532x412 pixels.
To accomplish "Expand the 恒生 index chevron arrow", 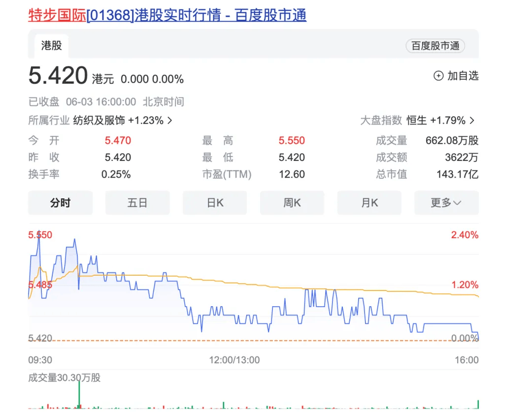I will (472, 121).
